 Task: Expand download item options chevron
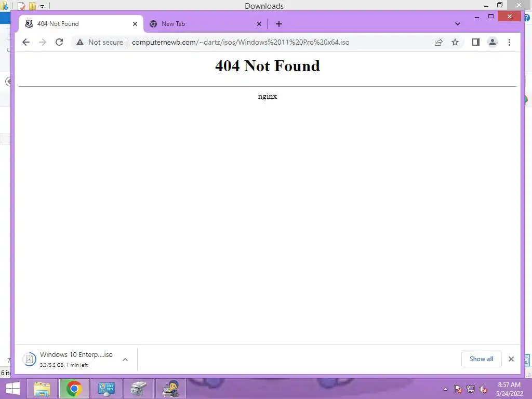[125, 360]
